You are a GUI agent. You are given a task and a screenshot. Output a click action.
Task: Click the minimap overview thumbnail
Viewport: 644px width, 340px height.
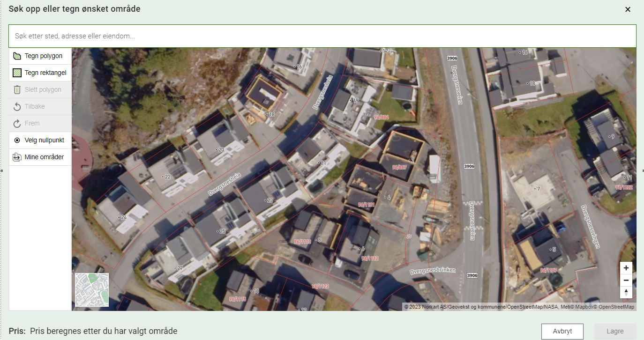[92, 290]
